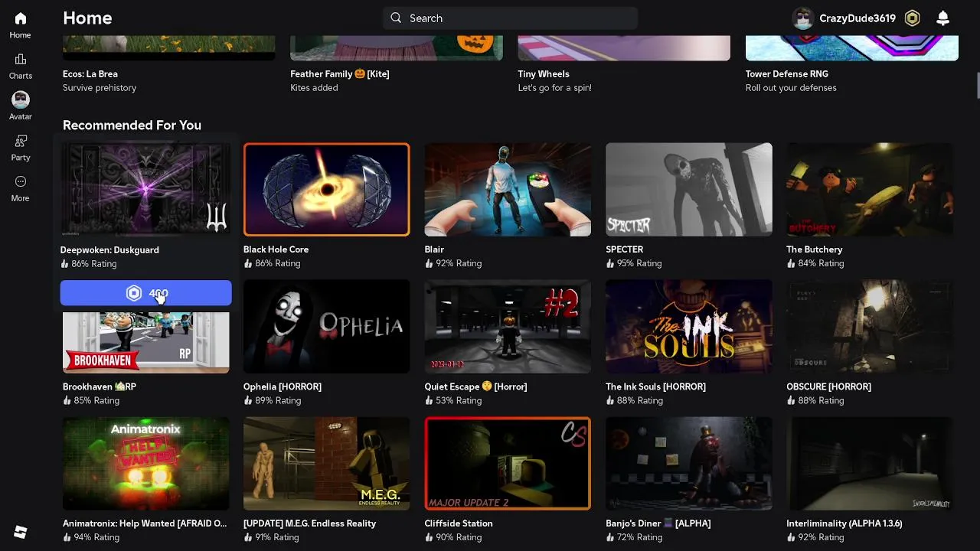This screenshot has width=980, height=551.
Task: Open Cliffside Station thumbnail
Action: pyautogui.click(x=508, y=464)
